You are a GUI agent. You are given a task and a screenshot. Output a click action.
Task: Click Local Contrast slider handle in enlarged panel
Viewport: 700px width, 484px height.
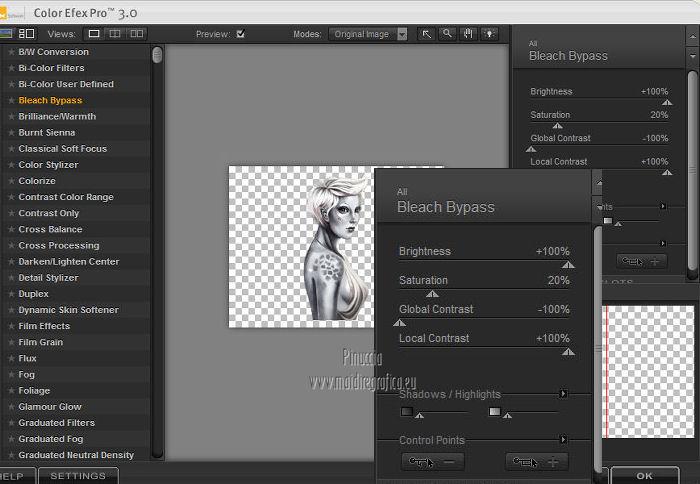coord(568,352)
